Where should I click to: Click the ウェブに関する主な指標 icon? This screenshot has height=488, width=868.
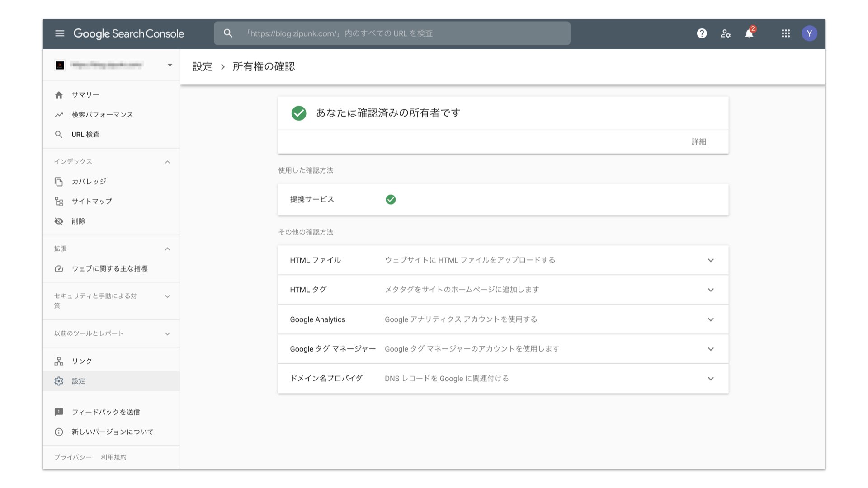58,269
